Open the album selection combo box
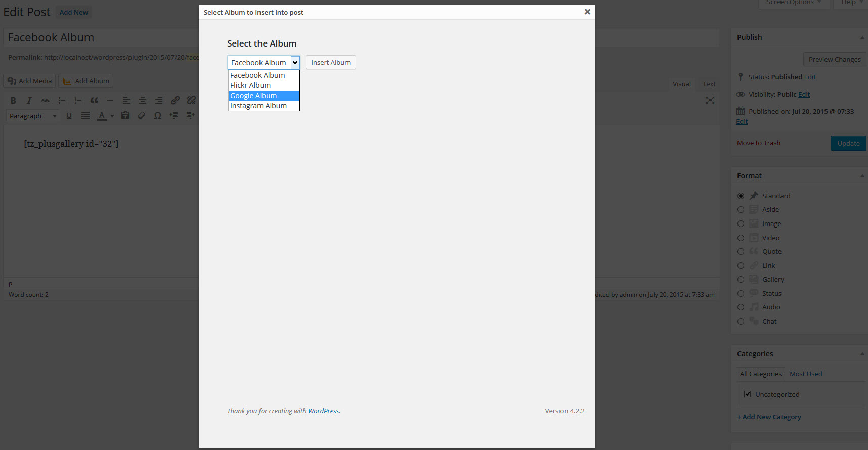The image size is (868, 450). 264,63
